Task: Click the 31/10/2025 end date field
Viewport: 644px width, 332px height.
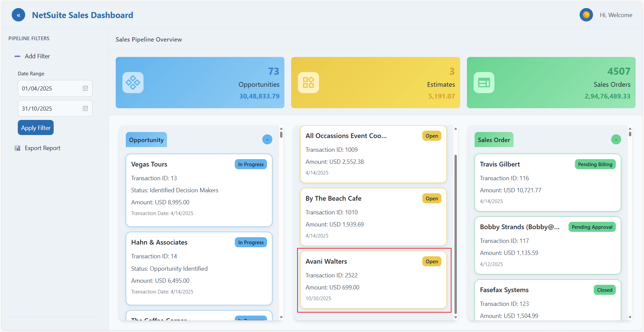Action: [50, 109]
